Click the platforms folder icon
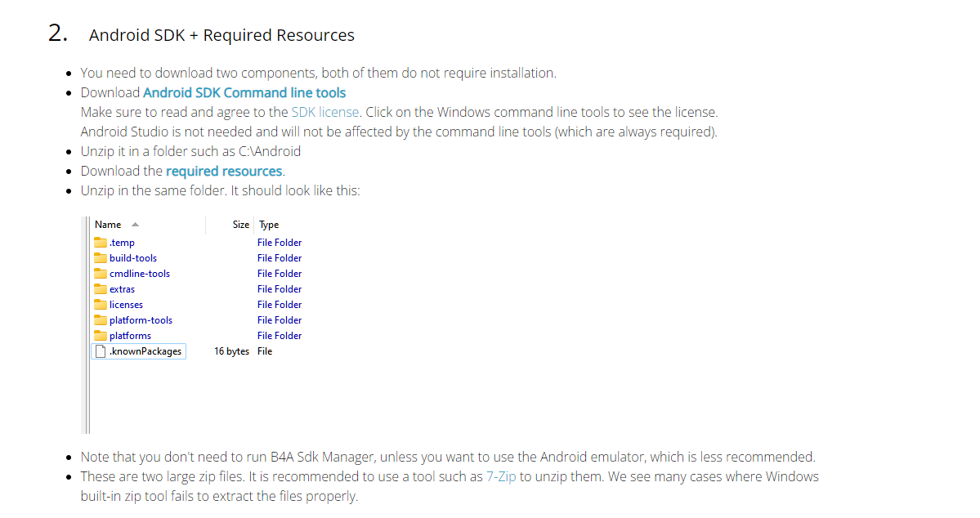The height and width of the screenshot is (518, 980). pyautogui.click(x=101, y=336)
